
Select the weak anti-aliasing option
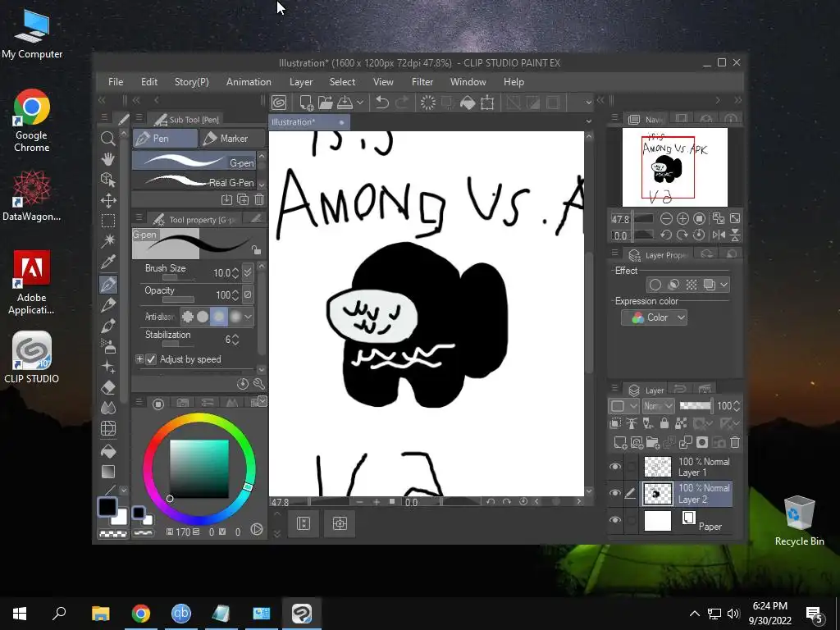coord(203,317)
